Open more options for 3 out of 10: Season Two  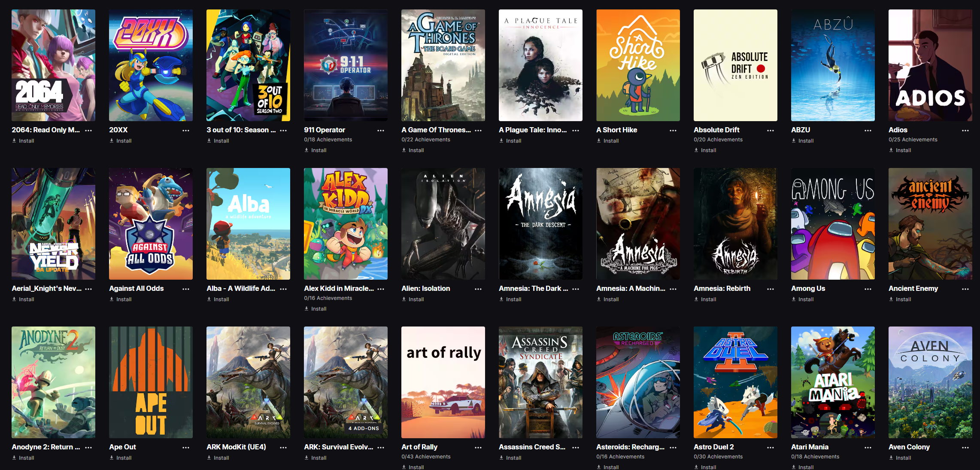click(x=283, y=131)
